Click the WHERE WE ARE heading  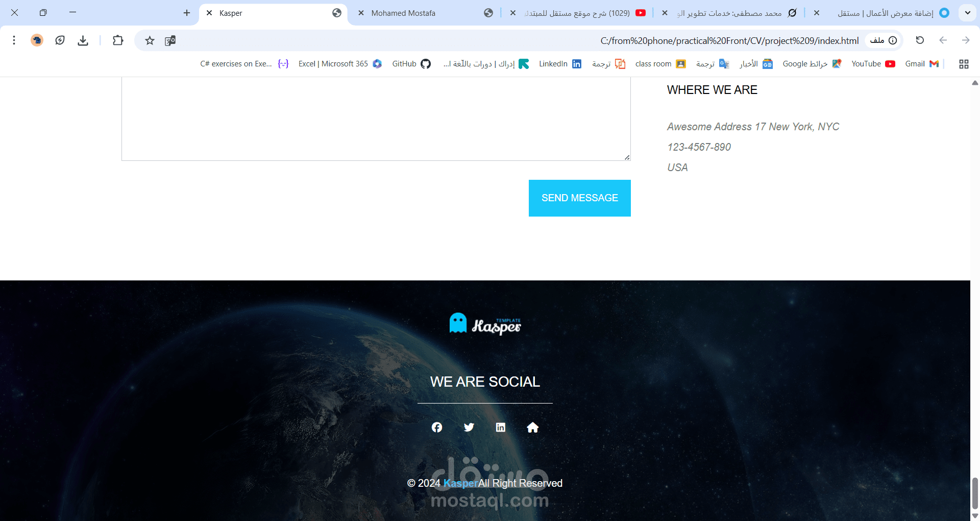click(712, 90)
